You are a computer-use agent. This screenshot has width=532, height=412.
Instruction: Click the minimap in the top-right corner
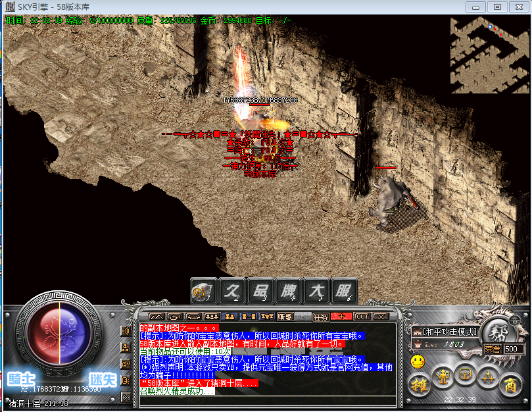pos(490,55)
